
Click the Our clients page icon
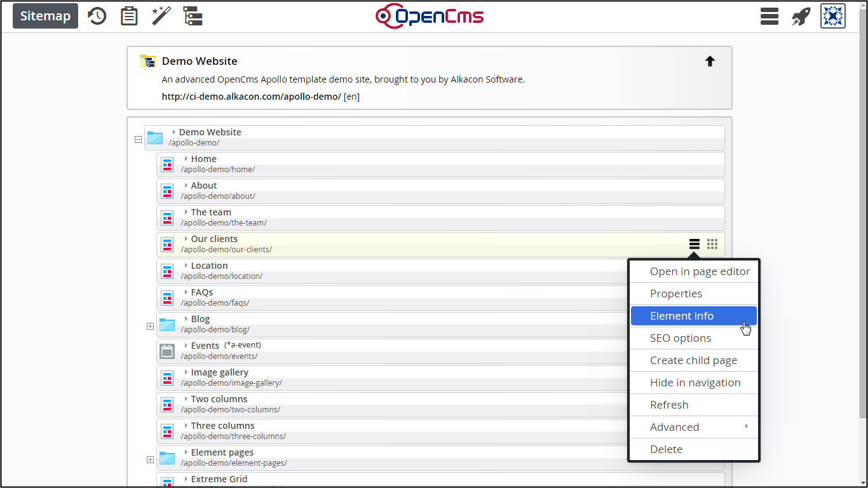(x=167, y=245)
